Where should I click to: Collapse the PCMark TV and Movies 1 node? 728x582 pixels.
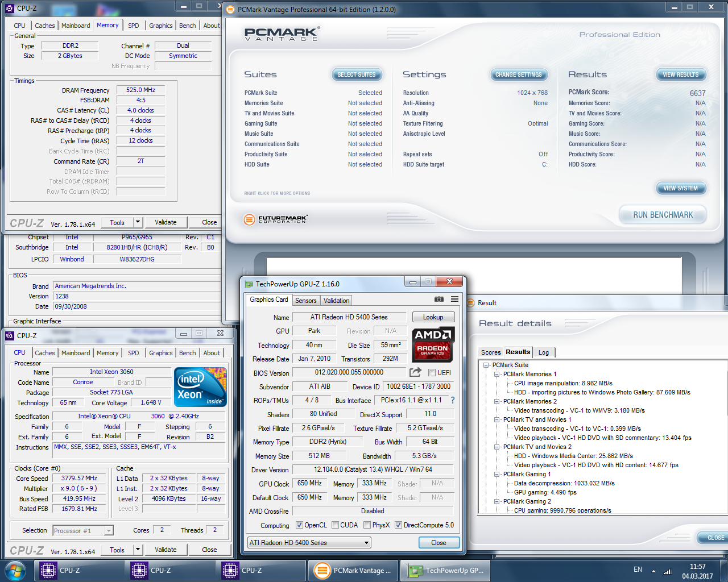497,419
